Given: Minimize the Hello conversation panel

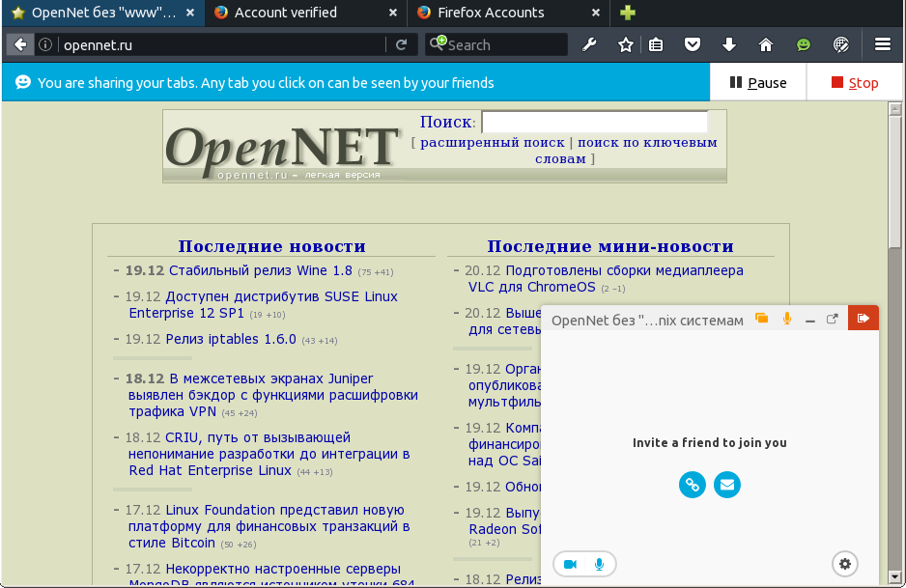Looking at the screenshot, I should click(810, 320).
